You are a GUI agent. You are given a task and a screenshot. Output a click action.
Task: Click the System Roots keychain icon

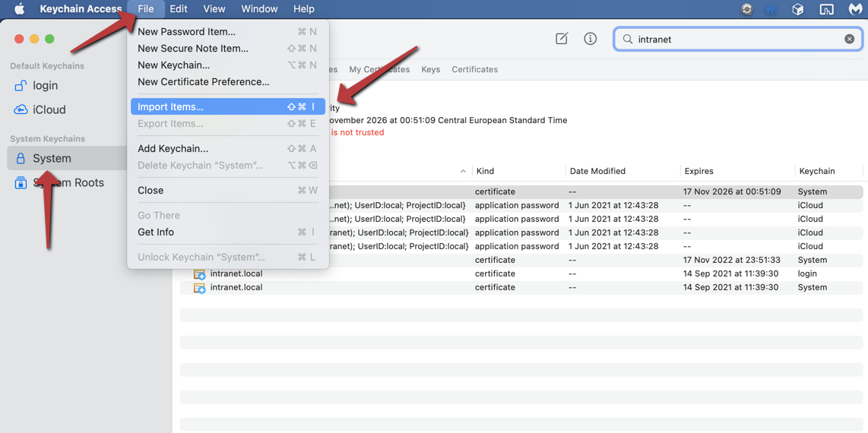pyautogui.click(x=21, y=182)
